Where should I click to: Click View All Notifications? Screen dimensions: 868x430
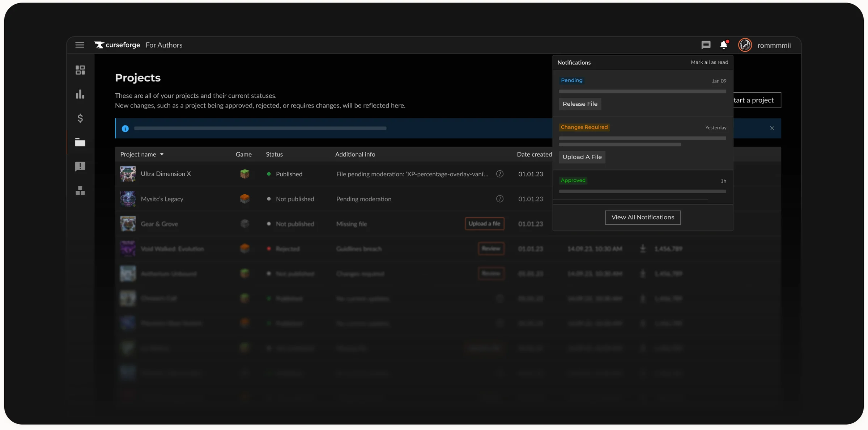point(643,218)
